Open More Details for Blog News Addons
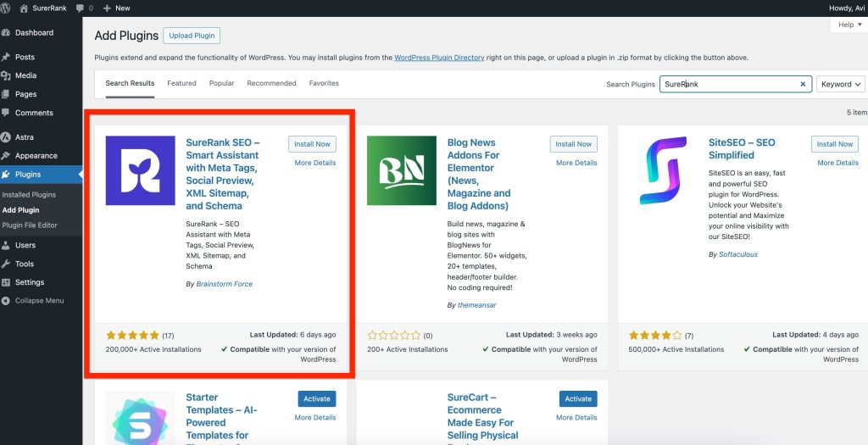 click(x=576, y=163)
